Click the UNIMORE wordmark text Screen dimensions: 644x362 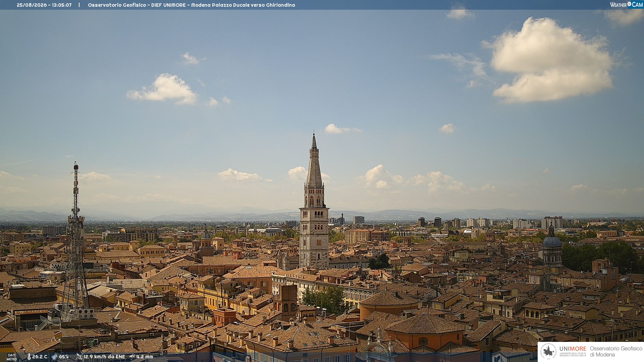(x=573, y=349)
